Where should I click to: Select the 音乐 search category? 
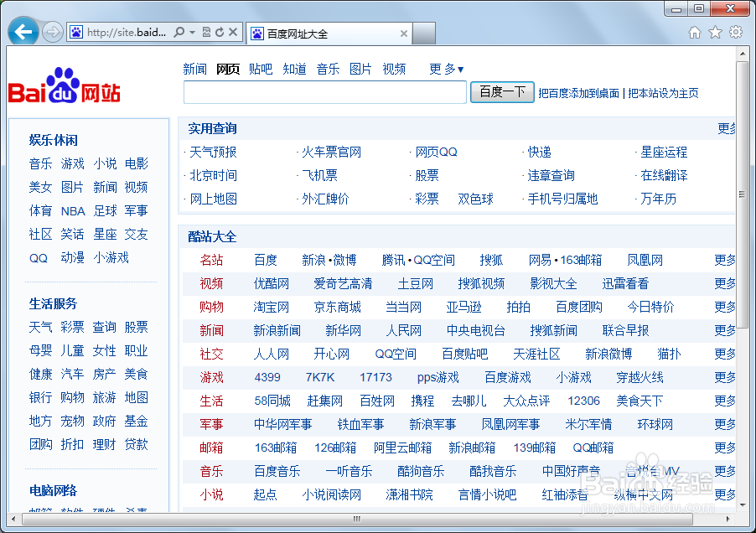pyautogui.click(x=328, y=70)
